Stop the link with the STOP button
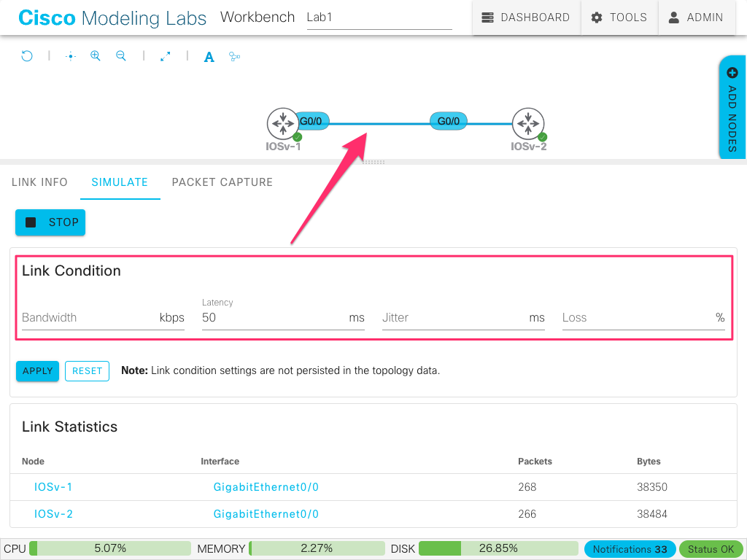Viewport: 747px width, 560px height. click(50, 222)
